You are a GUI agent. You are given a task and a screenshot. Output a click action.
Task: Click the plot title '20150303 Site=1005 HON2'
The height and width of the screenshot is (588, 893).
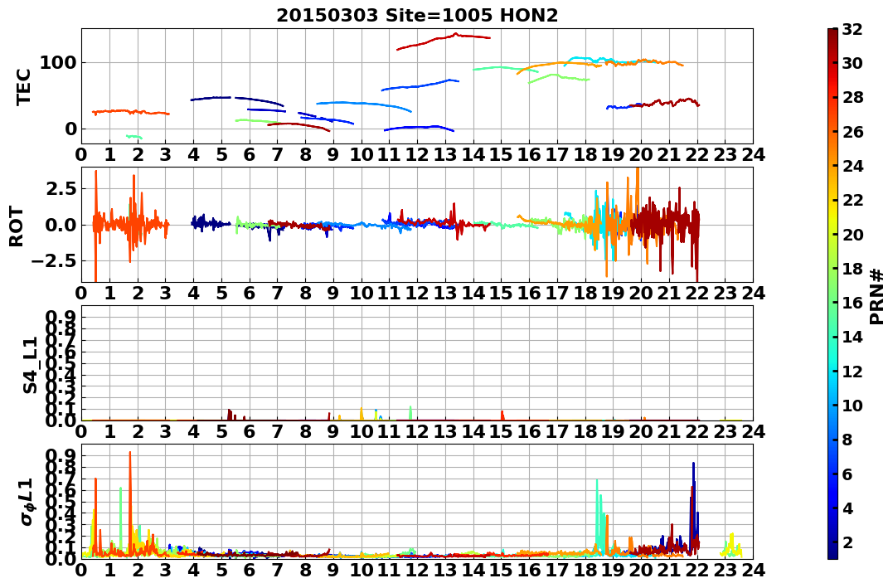pyautogui.click(x=417, y=16)
